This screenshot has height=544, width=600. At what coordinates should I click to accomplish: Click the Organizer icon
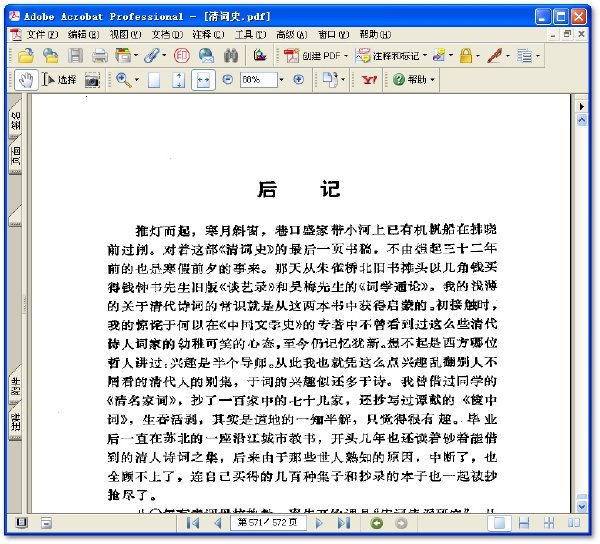(123, 56)
